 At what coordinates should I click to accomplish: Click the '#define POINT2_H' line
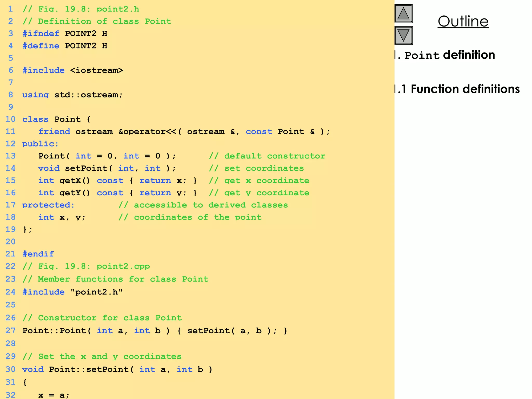65,46
